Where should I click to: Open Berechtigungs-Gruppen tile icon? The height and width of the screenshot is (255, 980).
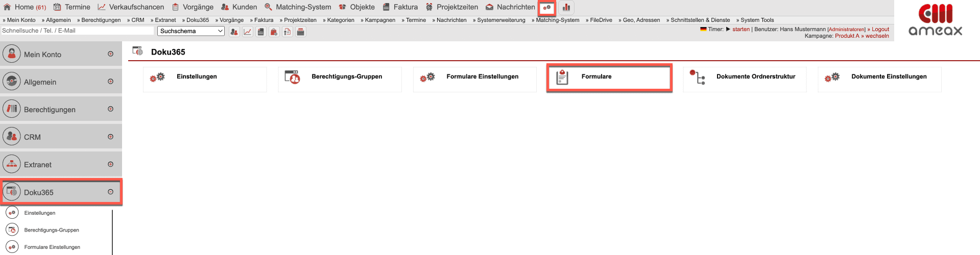pos(292,78)
